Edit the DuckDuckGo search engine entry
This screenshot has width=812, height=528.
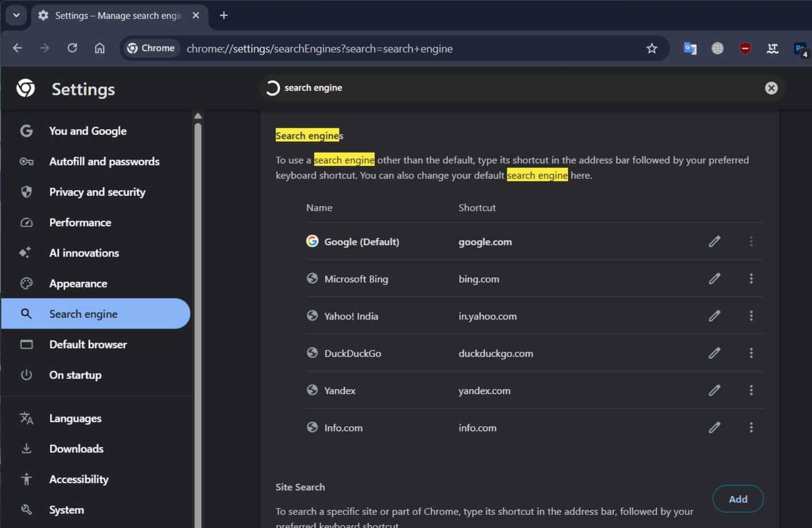tap(714, 353)
